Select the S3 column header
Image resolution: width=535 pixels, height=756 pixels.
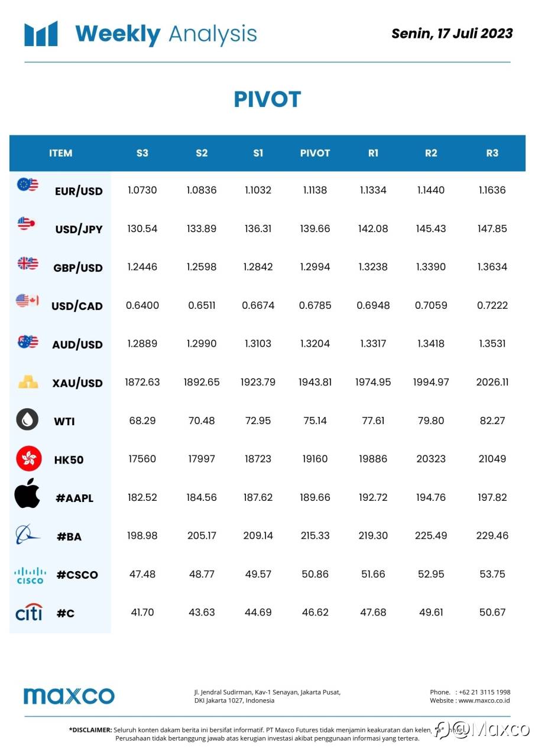coord(142,153)
